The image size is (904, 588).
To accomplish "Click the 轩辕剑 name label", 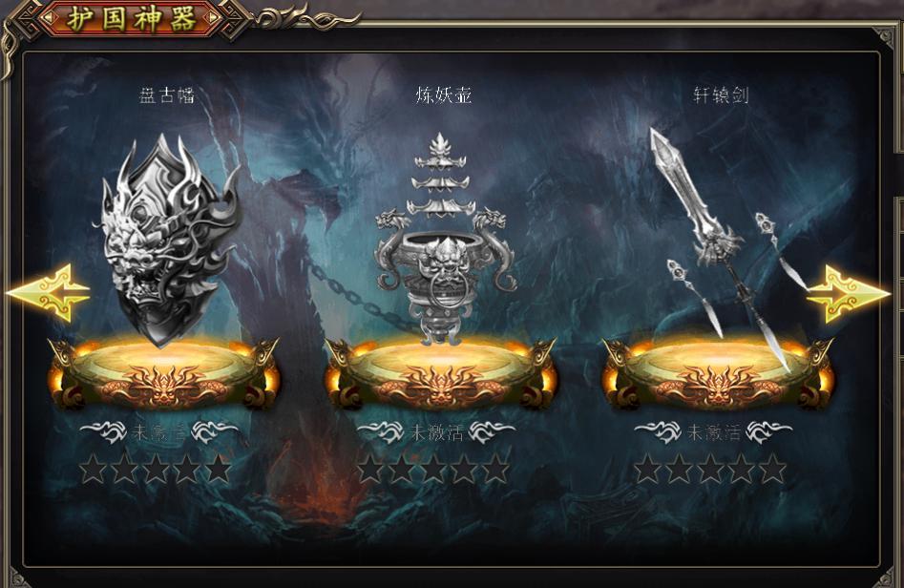I will (x=721, y=95).
